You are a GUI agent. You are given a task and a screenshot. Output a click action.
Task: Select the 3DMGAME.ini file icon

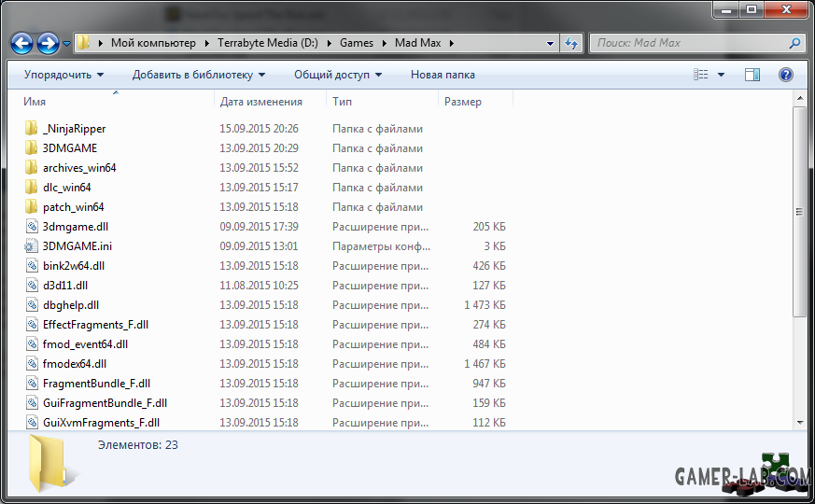pos(32,245)
